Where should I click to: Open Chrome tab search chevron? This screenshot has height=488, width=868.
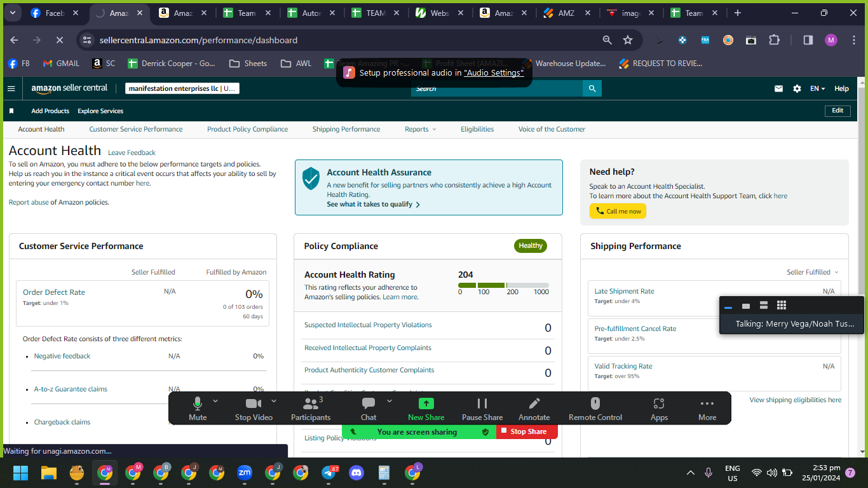click(x=13, y=13)
